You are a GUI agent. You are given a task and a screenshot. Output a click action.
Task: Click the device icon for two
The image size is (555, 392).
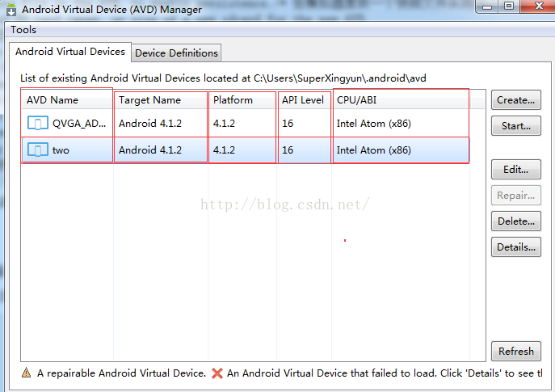tap(38, 150)
